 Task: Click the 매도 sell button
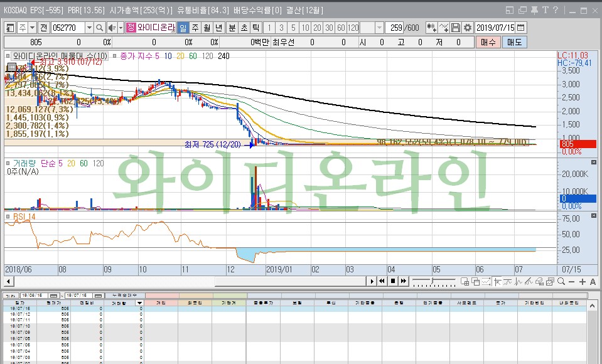point(515,42)
